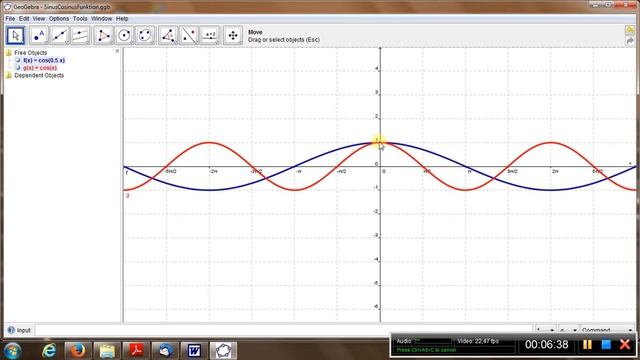This screenshot has width=640, height=360.
Task: Select the New Point tool
Action: [x=39, y=36]
